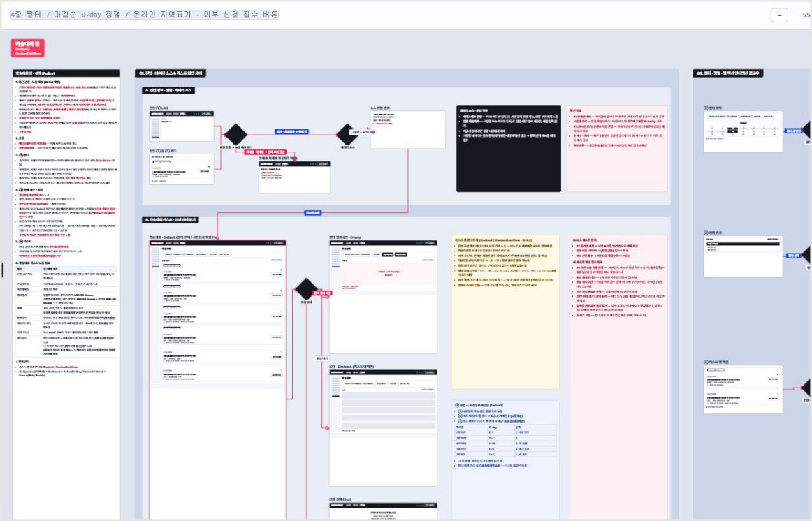Click the red label beside the section B diamond

coord(321,293)
